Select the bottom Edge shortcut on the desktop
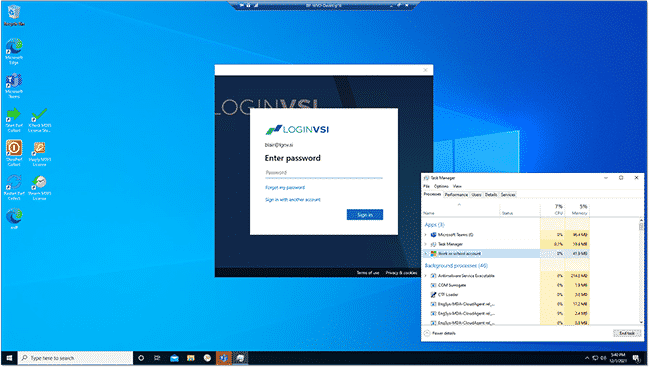Viewport: 650px width, 368px height. pyautogui.click(x=14, y=218)
